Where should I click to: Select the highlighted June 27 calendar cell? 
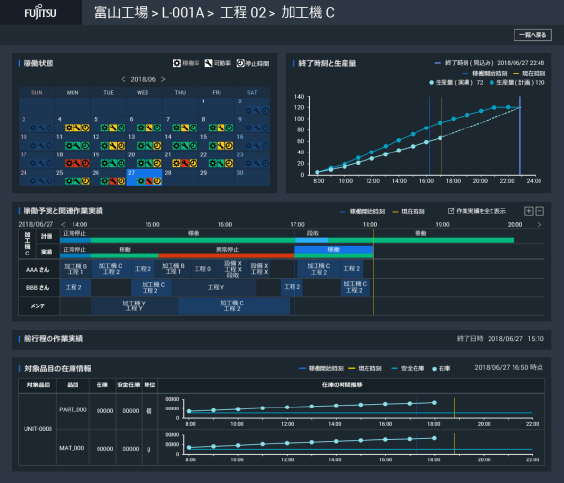tap(144, 177)
